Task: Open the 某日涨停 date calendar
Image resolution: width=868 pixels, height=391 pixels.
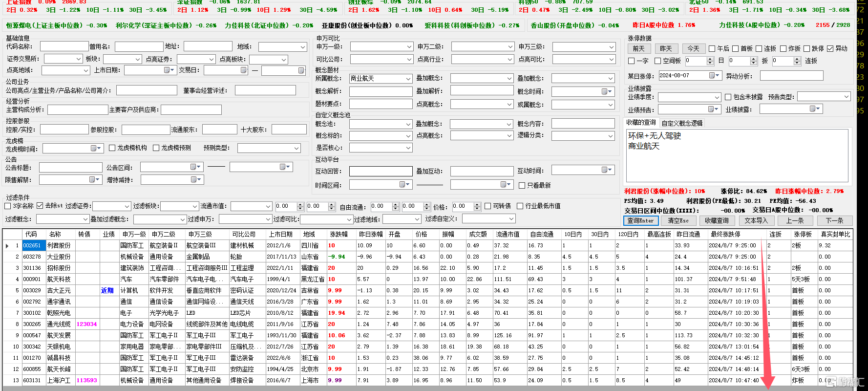Action: [714, 75]
